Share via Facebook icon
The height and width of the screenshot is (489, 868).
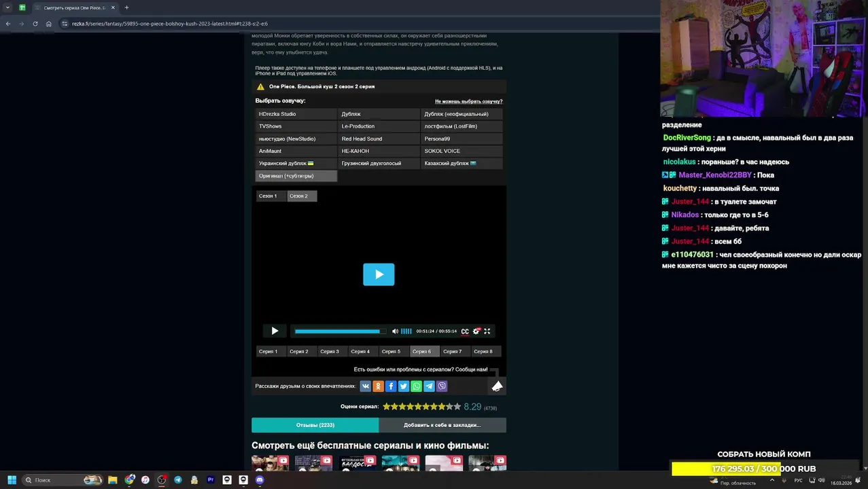pyautogui.click(x=391, y=386)
